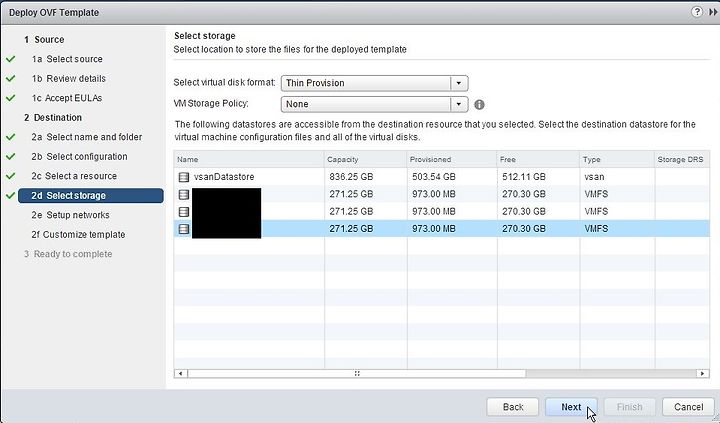Click the Next button
The width and height of the screenshot is (720, 423).
pyautogui.click(x=571, y=407)
